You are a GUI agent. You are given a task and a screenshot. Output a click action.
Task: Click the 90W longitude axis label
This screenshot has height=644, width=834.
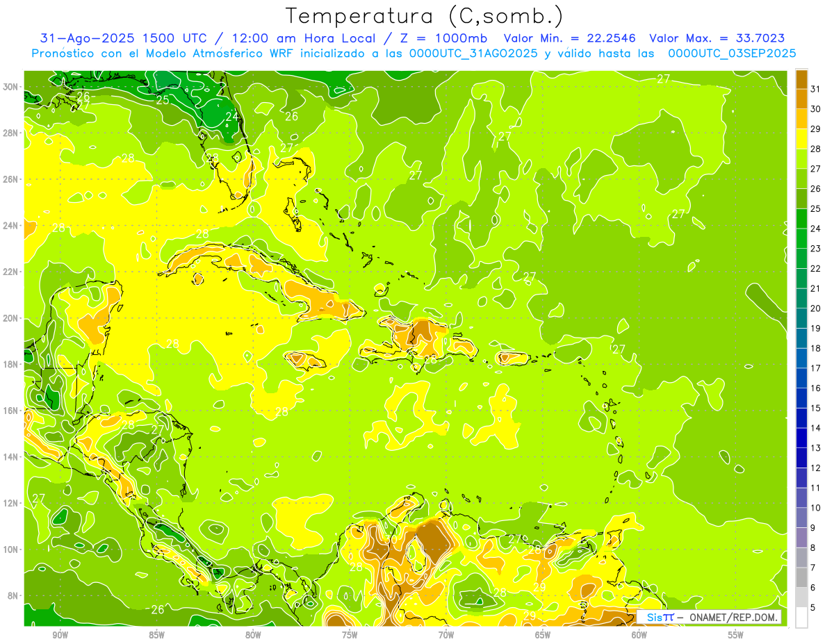click(60, 635)
